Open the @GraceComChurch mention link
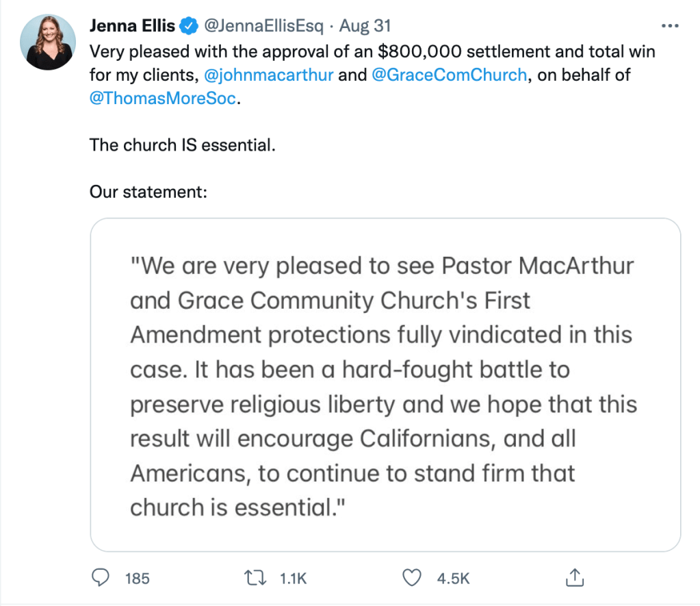This screenshot has height=606, width=700. [x=450, y=75]
